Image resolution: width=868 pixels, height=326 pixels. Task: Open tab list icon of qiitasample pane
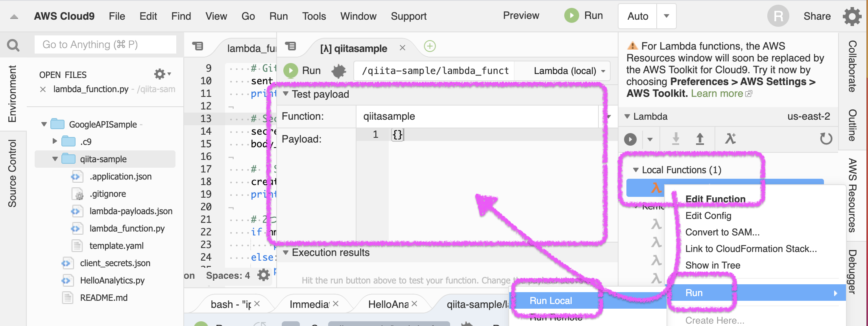(290, 46)
